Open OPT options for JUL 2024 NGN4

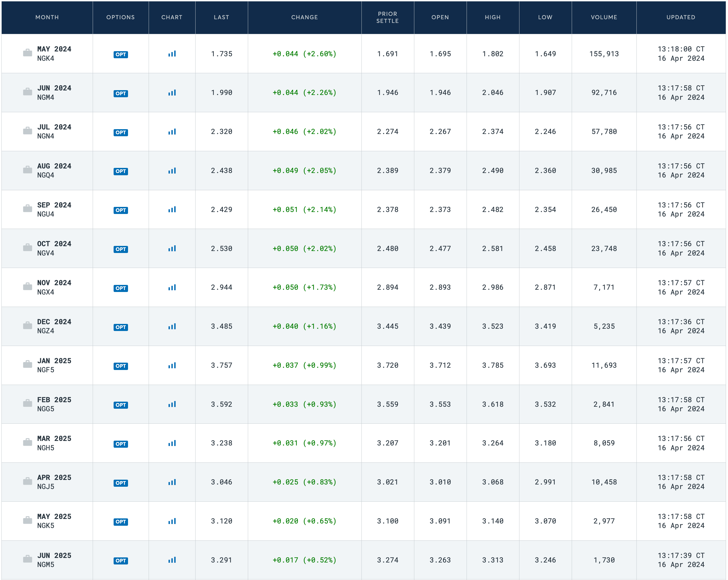tap(121, 132)
